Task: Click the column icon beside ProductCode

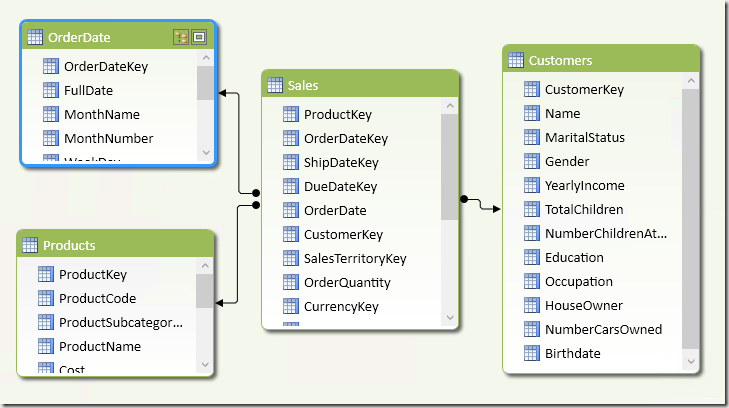Action: click(x=46, y=298)
